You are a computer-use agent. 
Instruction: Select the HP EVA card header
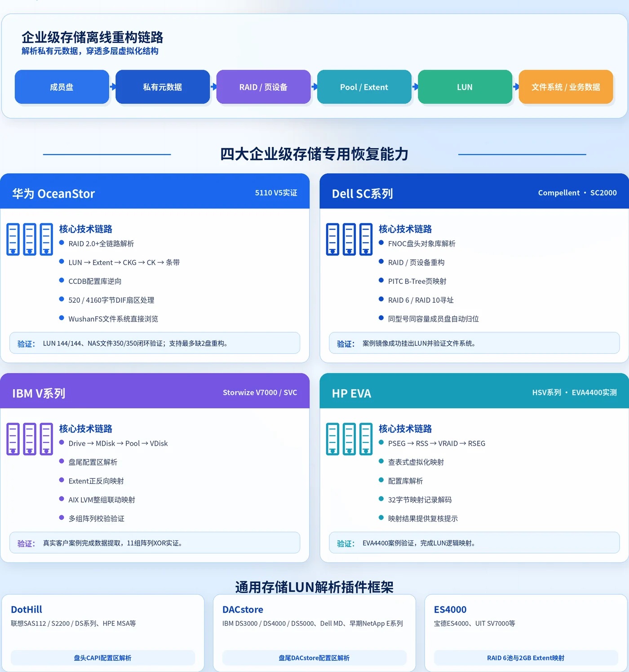point(474,391)
